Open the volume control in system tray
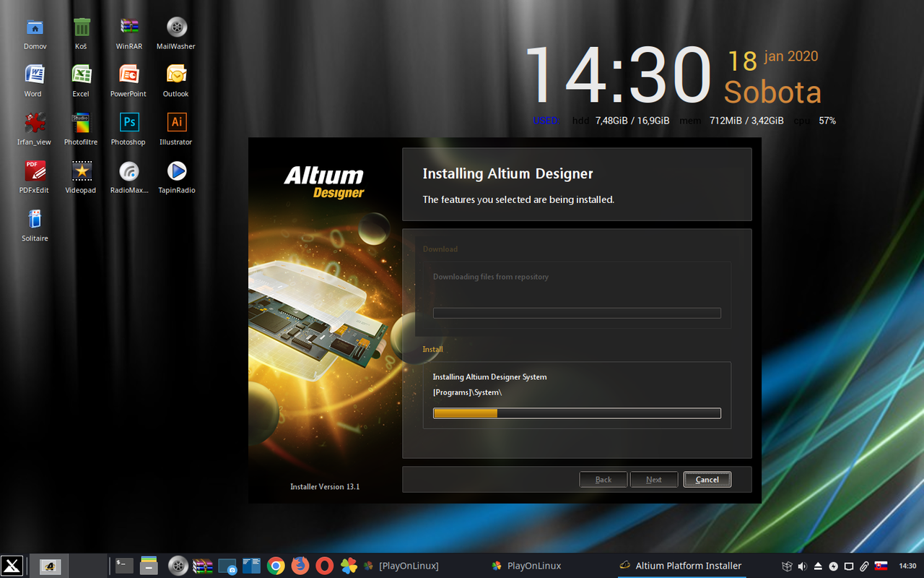Viewport: 924px width, 578px height. tap(802, 566)
